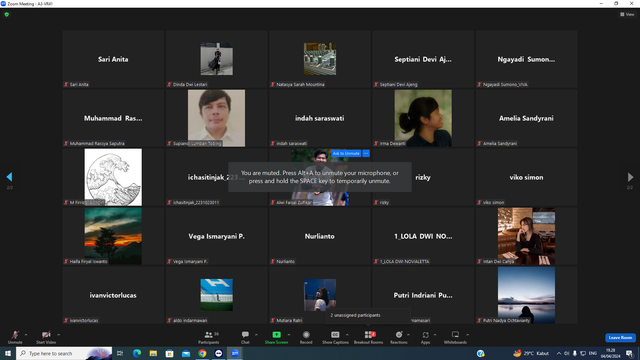Select rizky's tile
The height and width of the screenshot is (360, 640).
423,177
